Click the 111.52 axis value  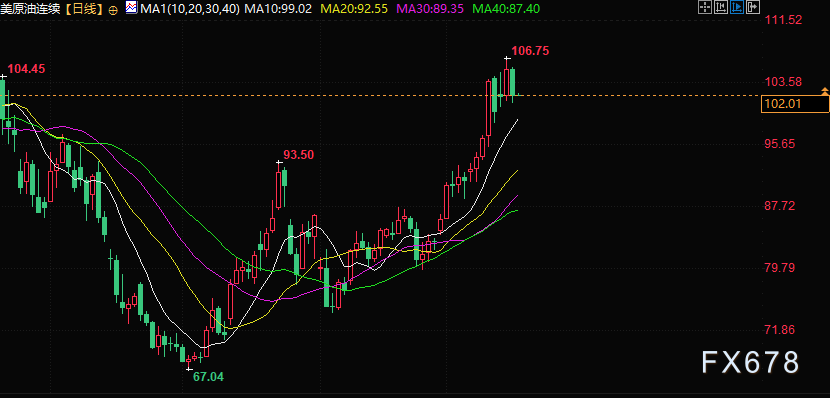click(x=784, y=20)
